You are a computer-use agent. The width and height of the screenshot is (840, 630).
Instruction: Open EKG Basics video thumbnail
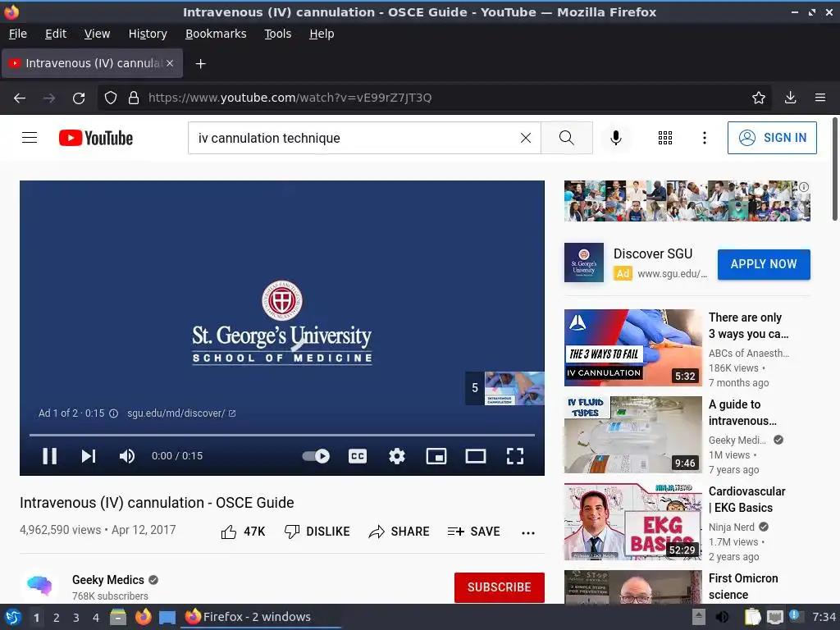(x=632, y=522)
